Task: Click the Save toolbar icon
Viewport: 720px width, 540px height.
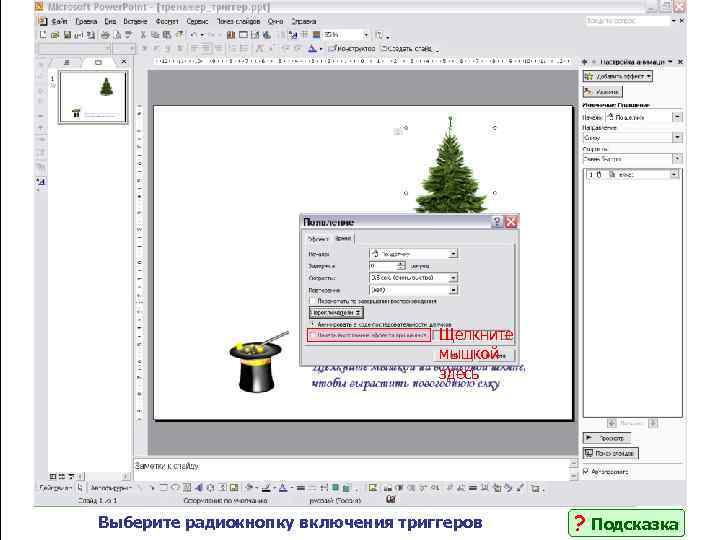Action: pyautogui.click(x=67, y=35)
